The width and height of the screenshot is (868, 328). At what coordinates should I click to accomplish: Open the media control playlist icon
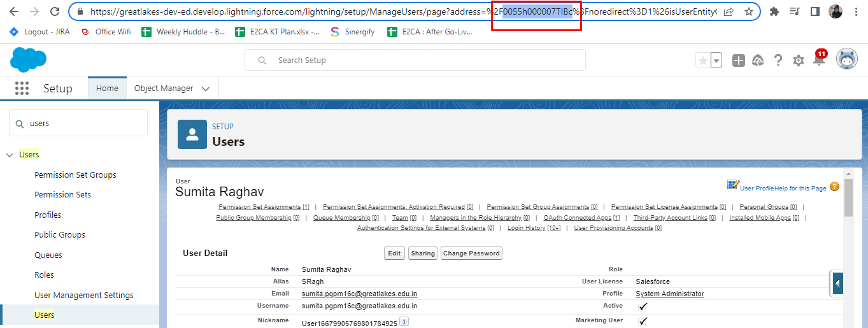(794, 11)
